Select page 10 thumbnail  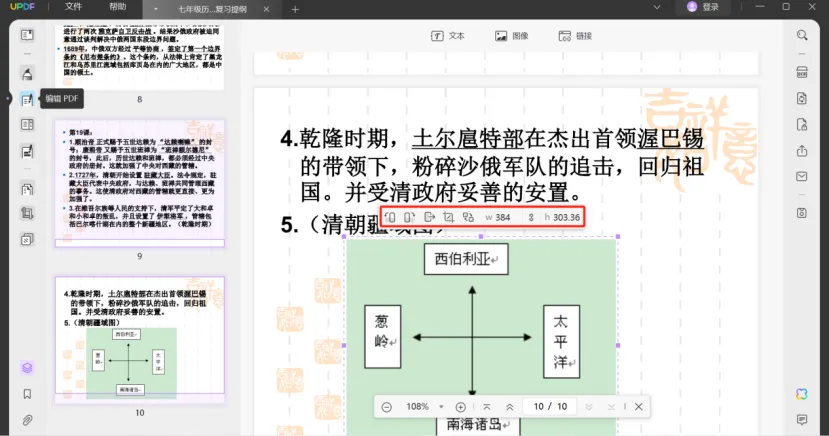point(140,340)
